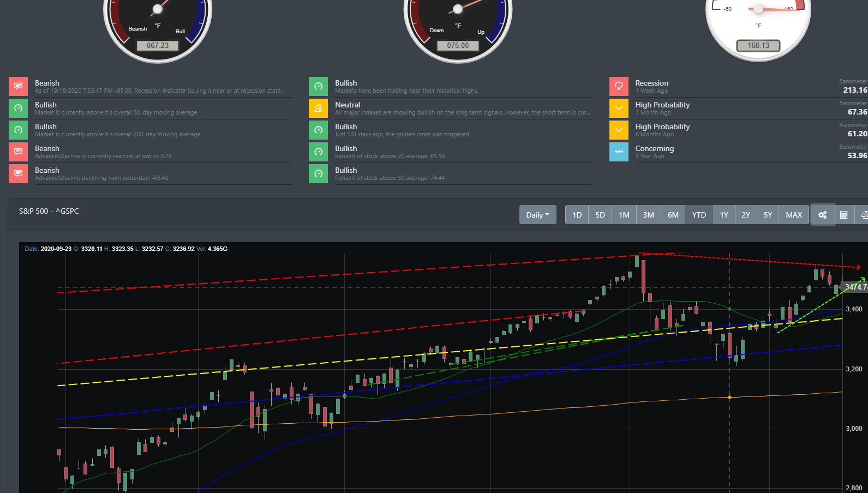Click Market above overall 200-day moving average text
This screenshot has height=493, width=868.
[118, 134]
